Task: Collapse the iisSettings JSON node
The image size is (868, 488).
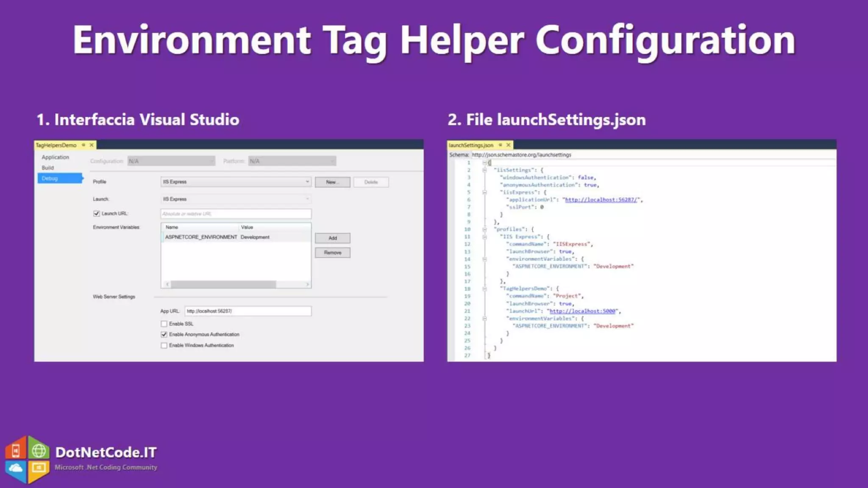Action: click(484, 170)
